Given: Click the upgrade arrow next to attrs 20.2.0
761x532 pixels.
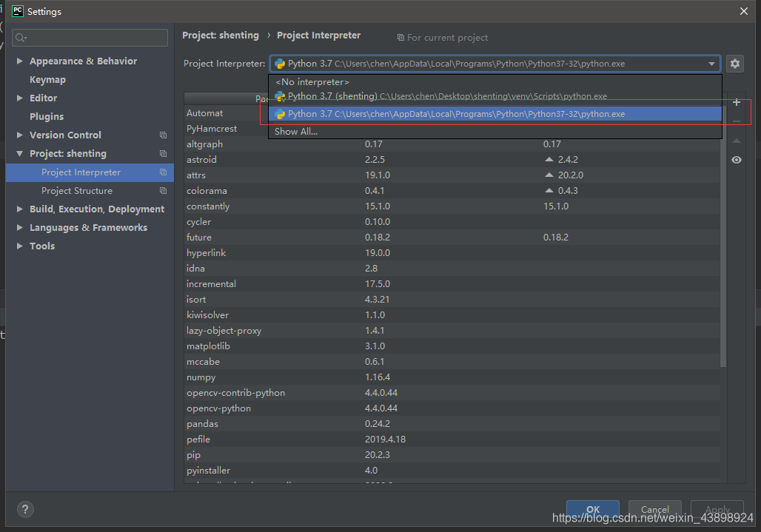Looking at the screenshot, I should pos(549,175).
